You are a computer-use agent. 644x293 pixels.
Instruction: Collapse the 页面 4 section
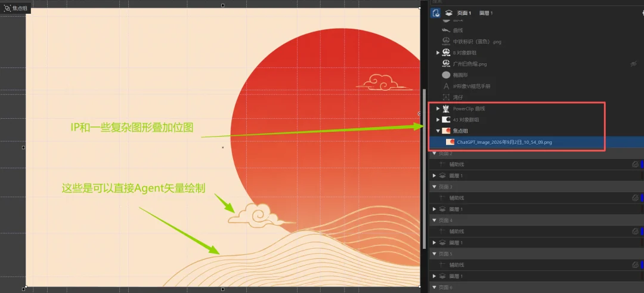[x=434, y=220]
